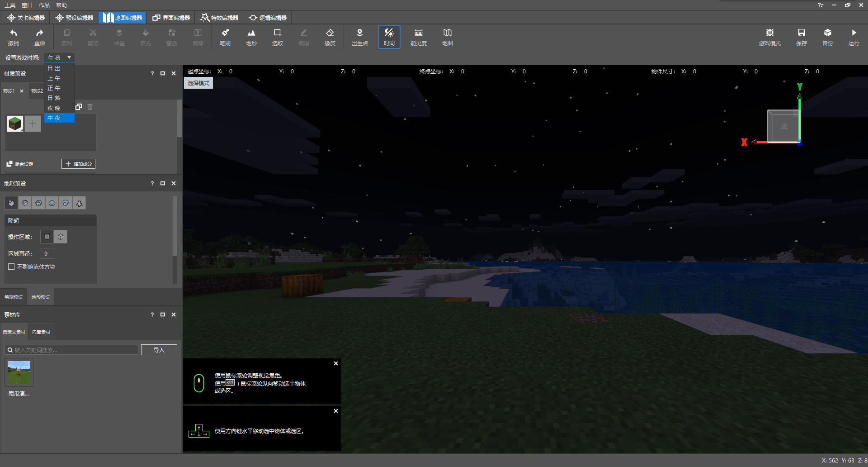Image resolution: width=868 pixels, height=467 pixels.
Task: Click the 保存 save icon
Action: point(801,37)
